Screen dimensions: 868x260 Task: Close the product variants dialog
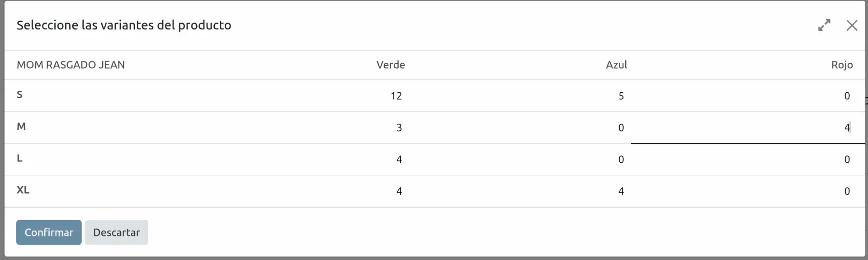[x=852, y=25]
